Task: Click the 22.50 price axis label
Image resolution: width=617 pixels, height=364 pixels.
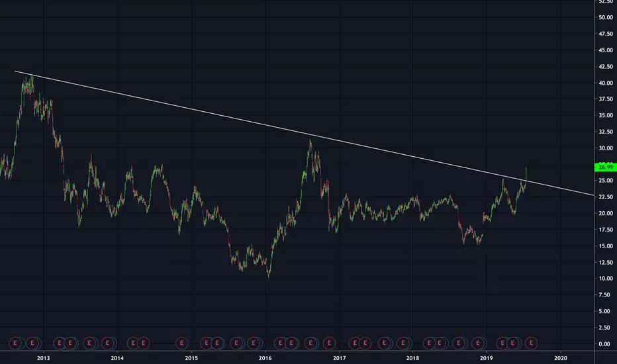Action: point(606,197)
